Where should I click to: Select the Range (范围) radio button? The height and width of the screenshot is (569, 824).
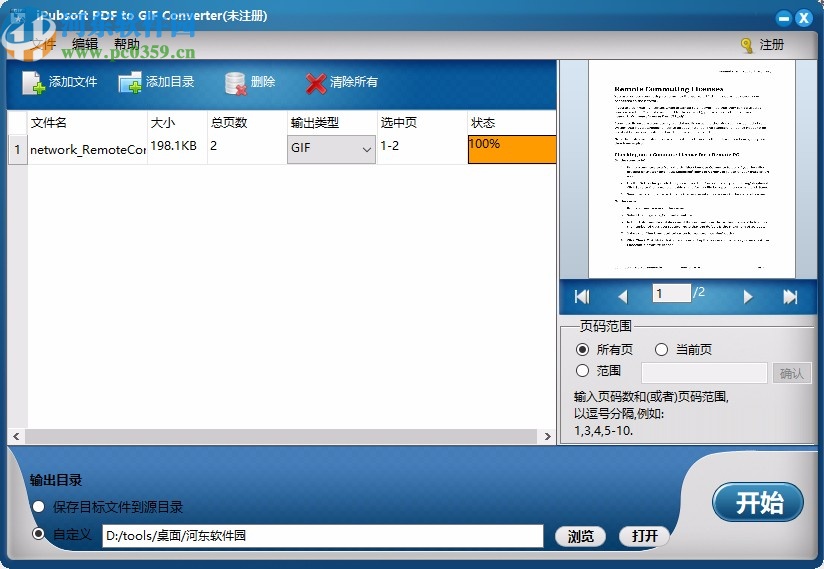582,370
